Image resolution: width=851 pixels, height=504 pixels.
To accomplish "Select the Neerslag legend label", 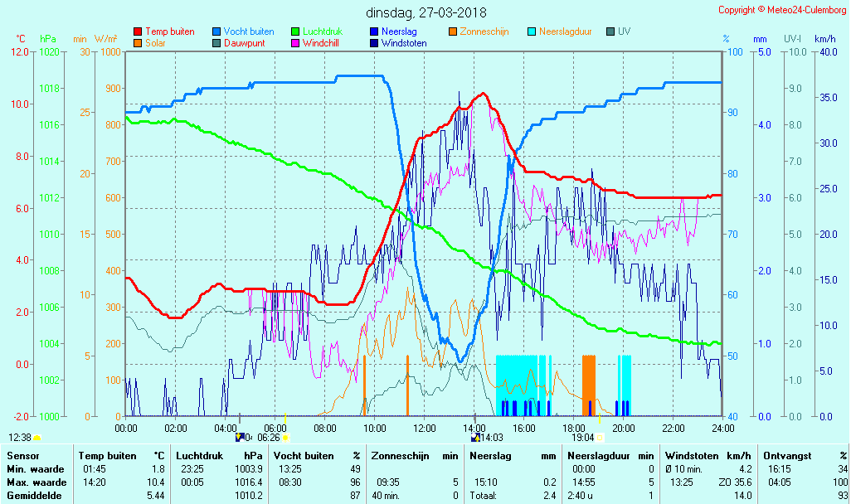I will 400,31.
